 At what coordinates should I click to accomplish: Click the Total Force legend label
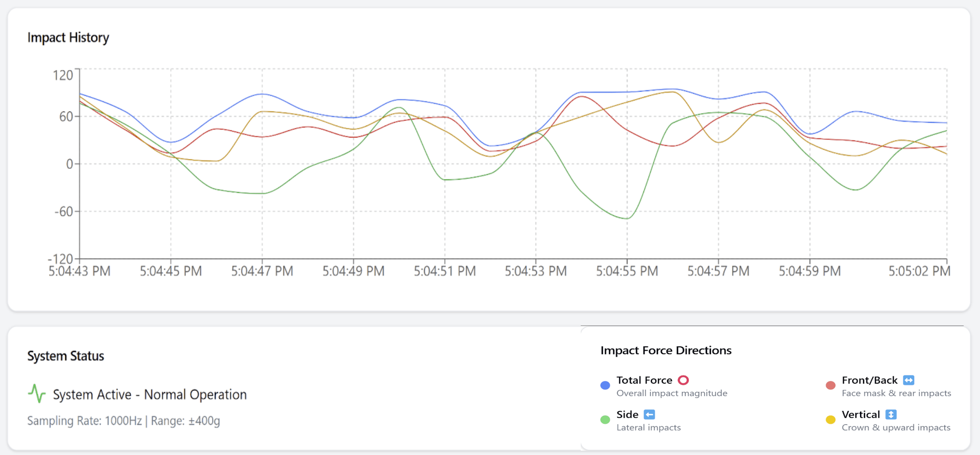coord(644,380)
